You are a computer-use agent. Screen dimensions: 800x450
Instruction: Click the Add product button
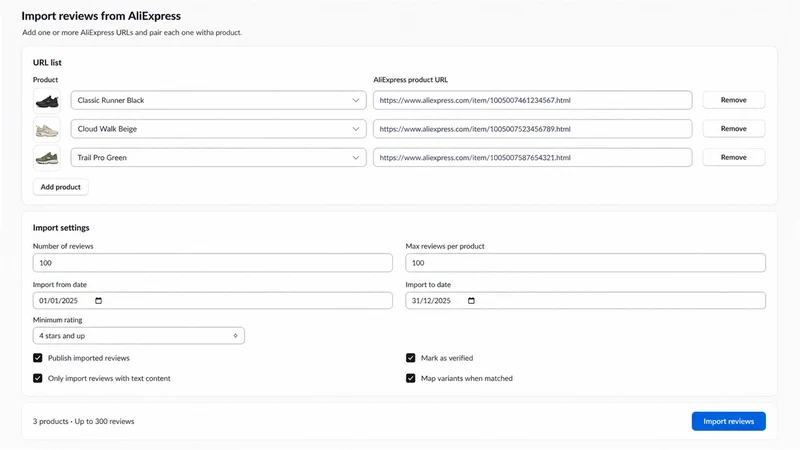point(61,187)
